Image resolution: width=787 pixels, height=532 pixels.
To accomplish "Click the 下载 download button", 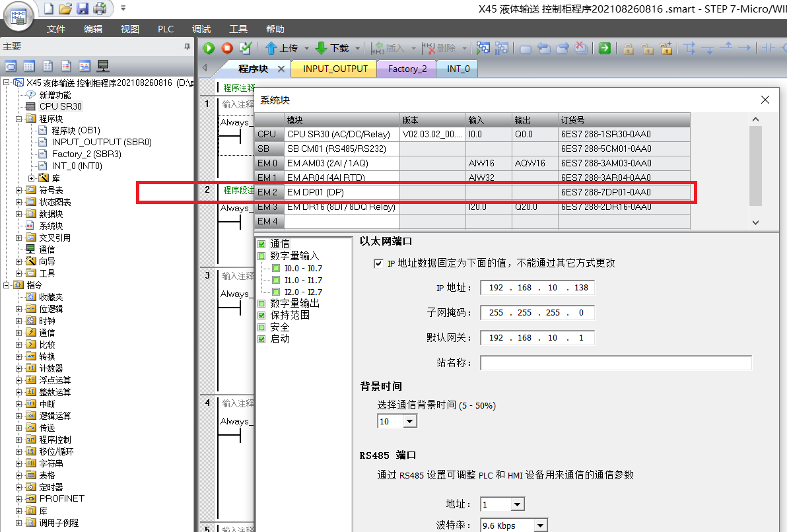I will click(x=333, y=48).
